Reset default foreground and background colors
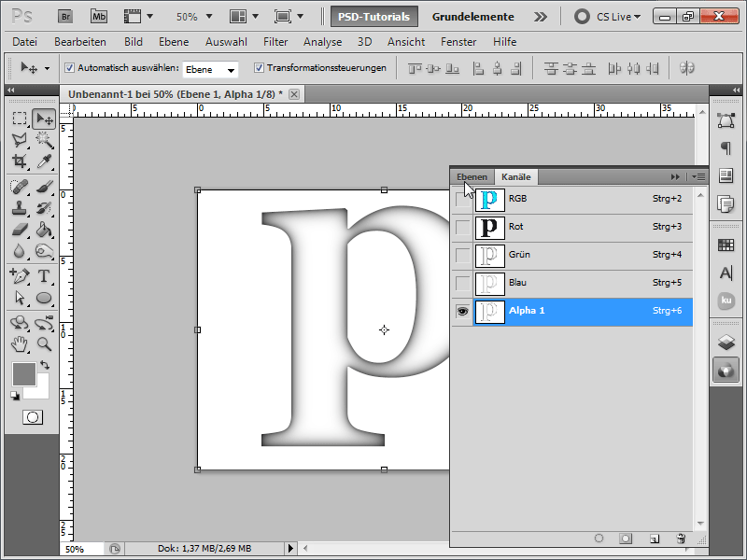The width and height of the screenshot is (747, 560). [15, 396]
